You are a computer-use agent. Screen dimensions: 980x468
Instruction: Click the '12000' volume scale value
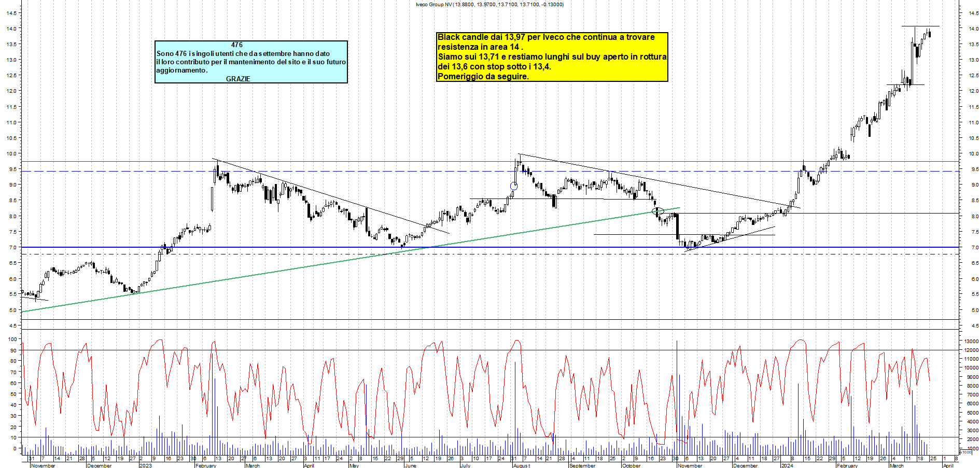pos(971,350)
